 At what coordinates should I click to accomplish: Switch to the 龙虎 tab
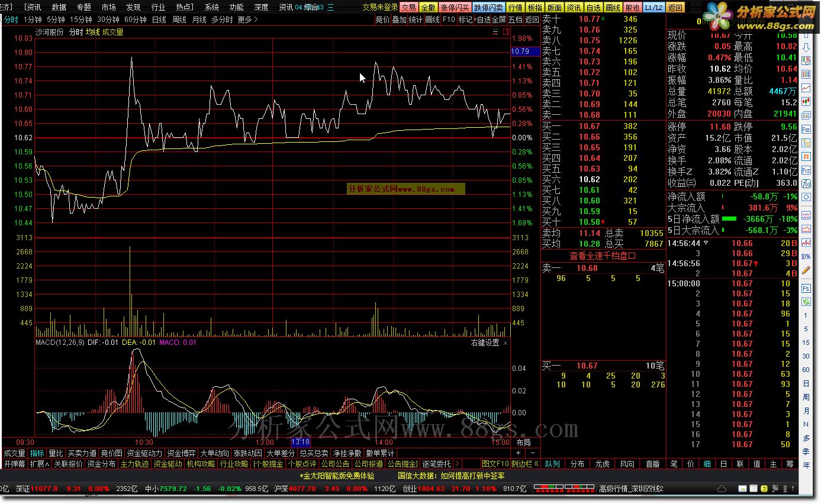click(x=602, y=464)
